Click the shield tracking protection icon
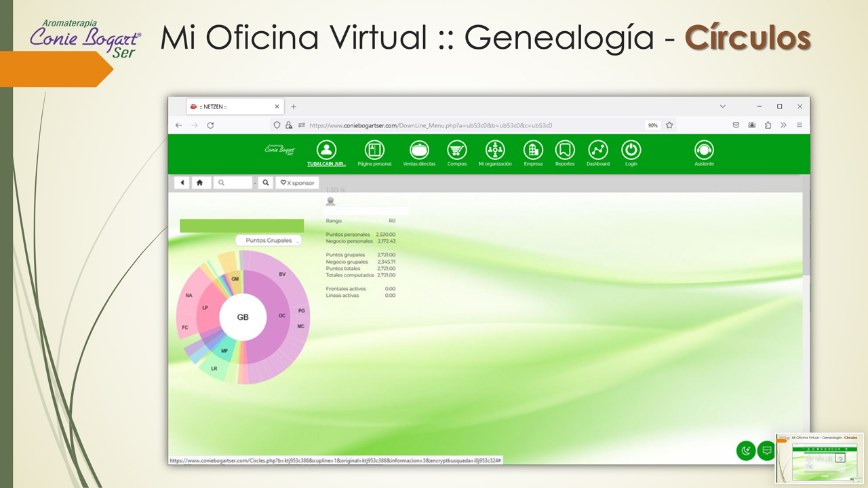The height and width of the screenshot is (488, 868). pos(277,125)
